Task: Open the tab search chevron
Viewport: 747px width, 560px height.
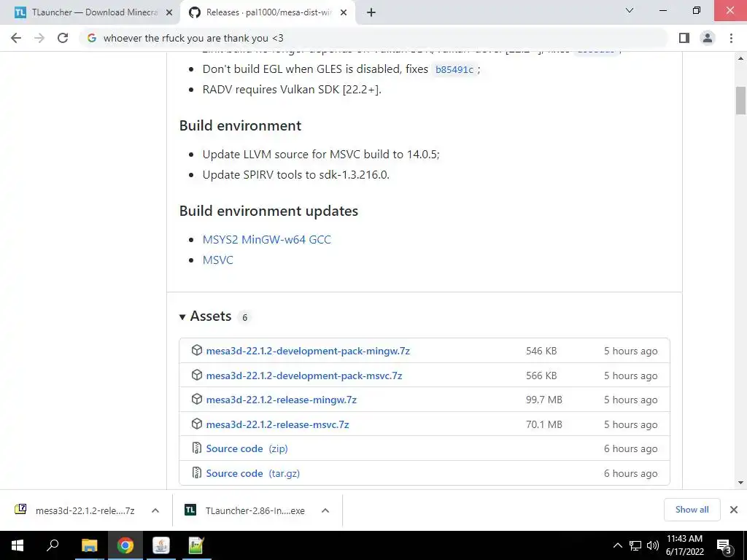Action: point(630,10)
